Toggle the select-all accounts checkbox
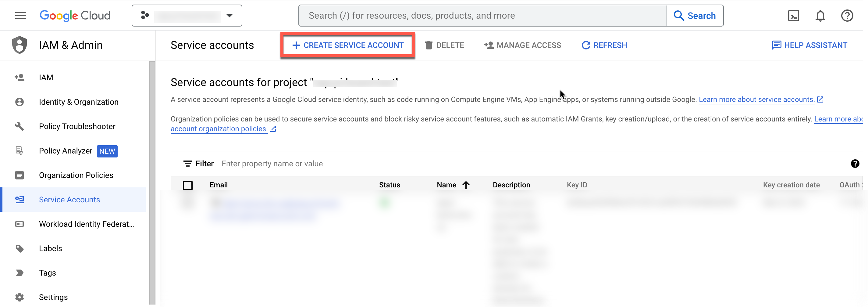The width and height of the screenshot is (868, 307). [x=188, y=185]
